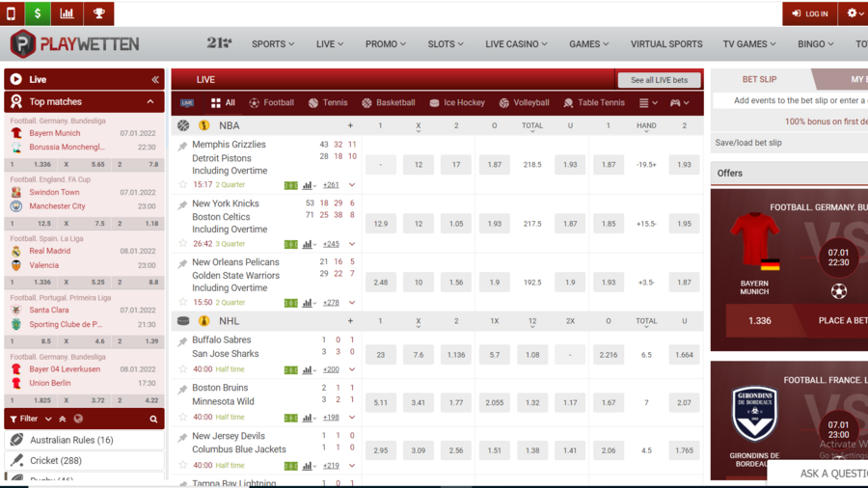The image size is (868, 488).
Task: Open +245 more markets for Knicks game
Action: [331, 244]
